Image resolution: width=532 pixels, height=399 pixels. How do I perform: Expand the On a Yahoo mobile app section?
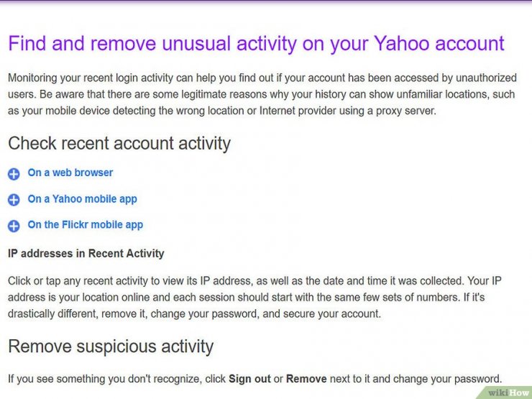[x=83, y=199]
